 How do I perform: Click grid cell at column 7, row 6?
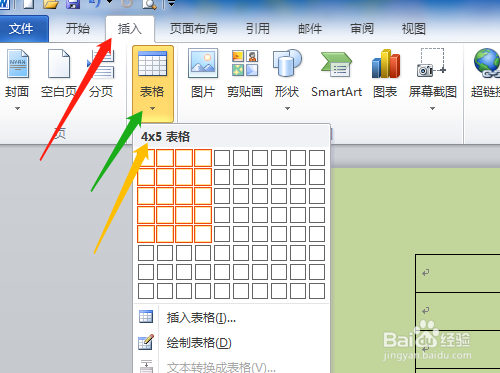(x=260, y=253)
